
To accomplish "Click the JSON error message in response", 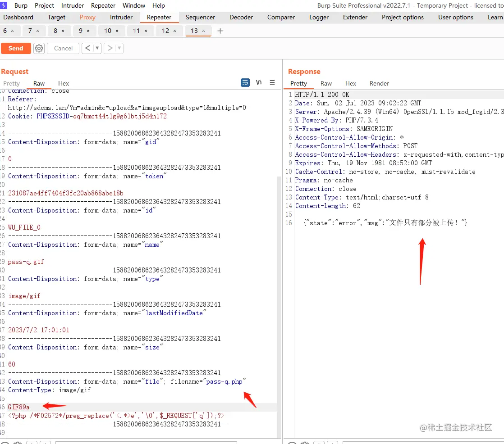I will tap(385, 223).
